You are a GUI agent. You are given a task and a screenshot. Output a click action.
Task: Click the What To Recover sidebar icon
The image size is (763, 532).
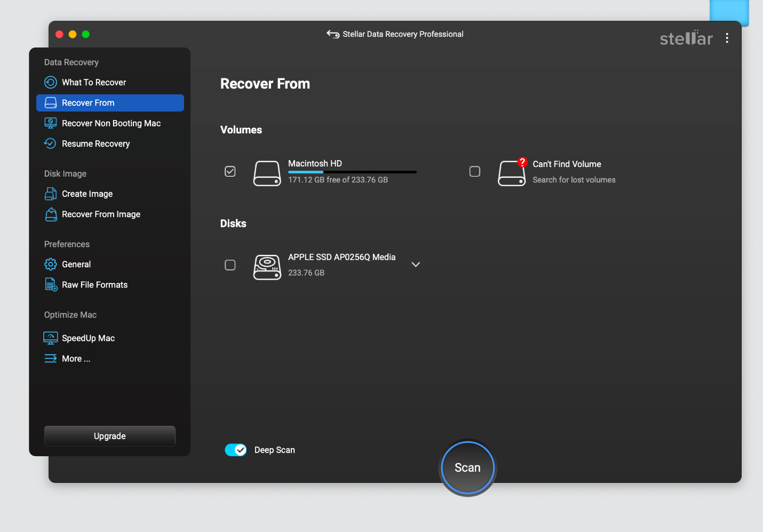coord(50,82)
